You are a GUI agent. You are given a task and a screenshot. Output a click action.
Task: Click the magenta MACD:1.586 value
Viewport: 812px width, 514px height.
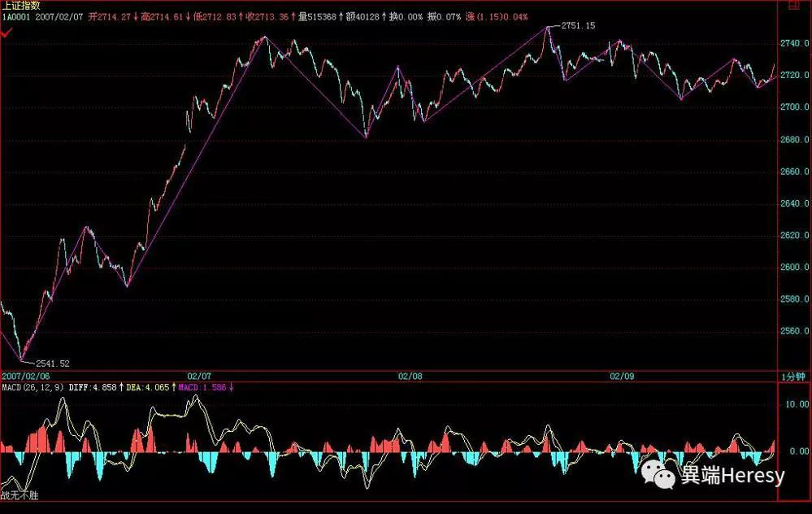[202, 387]
